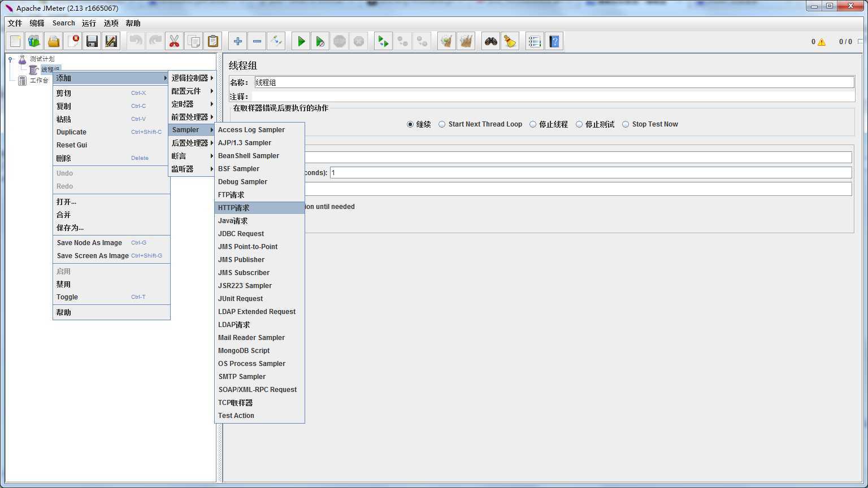Image resolution: width=868 pixels, height=488 pixels.
Task: Expand the 监听器 submenu
Action: [x=192, y=169]
